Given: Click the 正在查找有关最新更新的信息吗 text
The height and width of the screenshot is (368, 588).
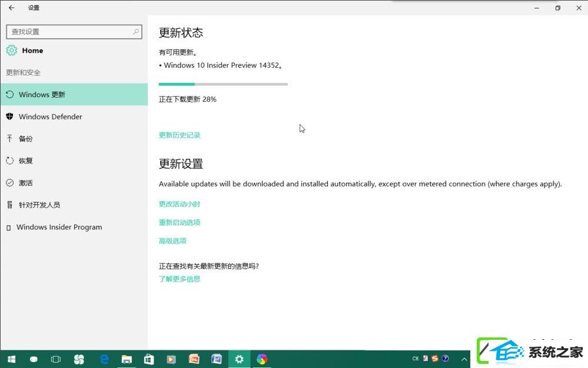Looking at the screenshot, I should 209,266.
